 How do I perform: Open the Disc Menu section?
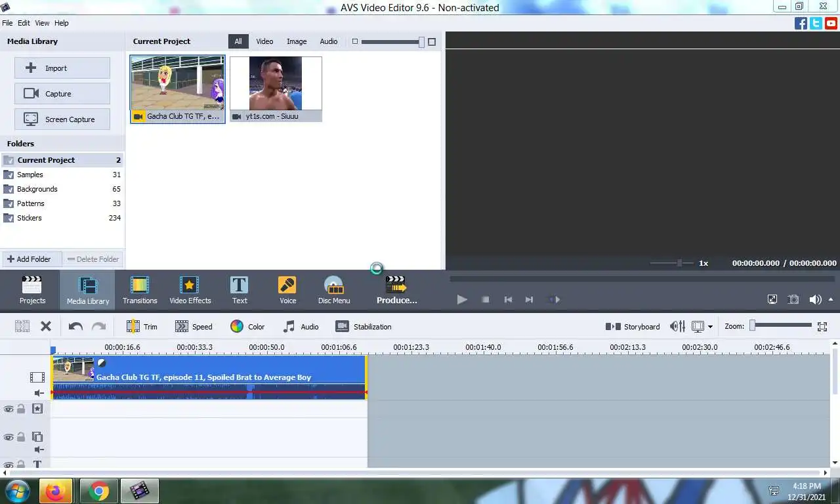[334, 290]
